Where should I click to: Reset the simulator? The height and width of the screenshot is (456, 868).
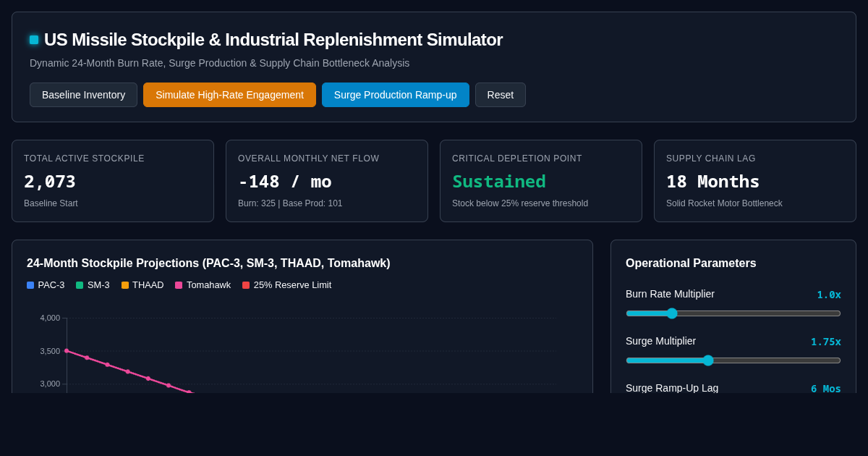point(501,95)
